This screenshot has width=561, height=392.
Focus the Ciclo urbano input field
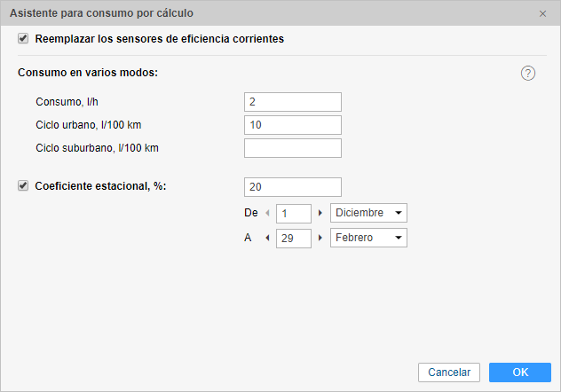pos(293,125)
